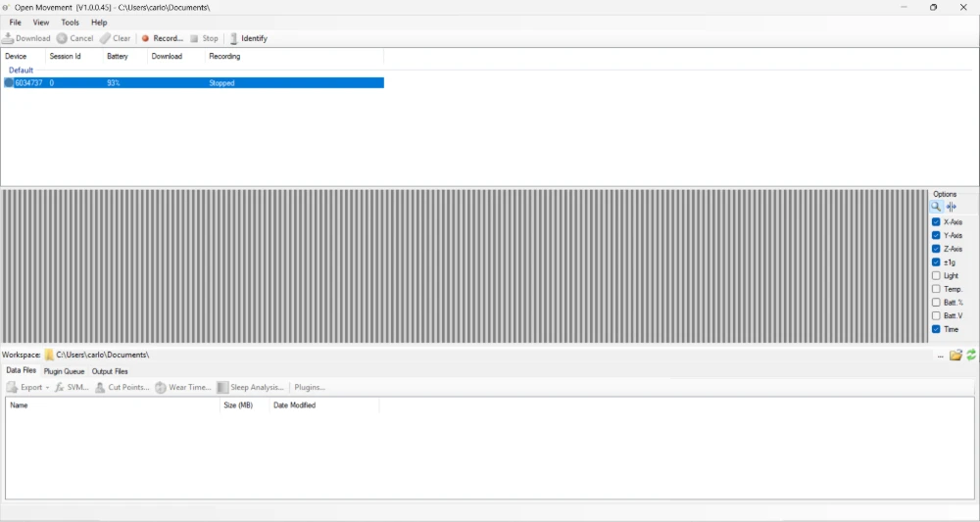Select the selection range tool in Options
Image resolution: width=980 pixels, height=522 pixels.
pyautogui.click(x=951, y=207)
